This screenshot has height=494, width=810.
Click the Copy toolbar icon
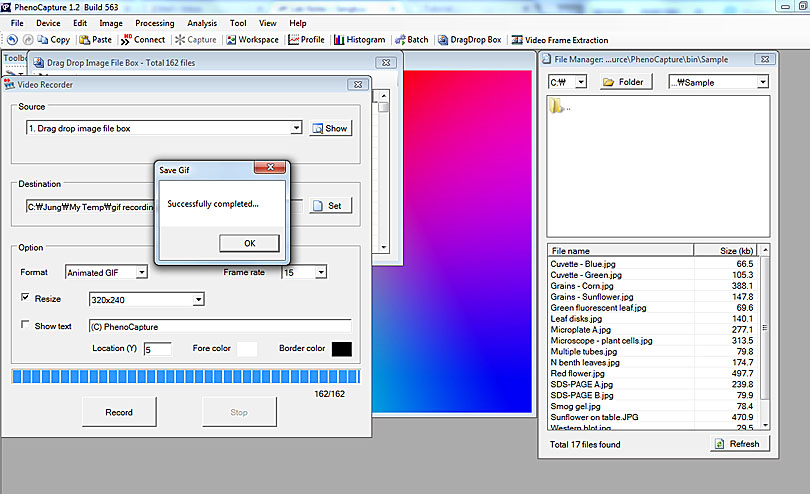pos(53,40)
